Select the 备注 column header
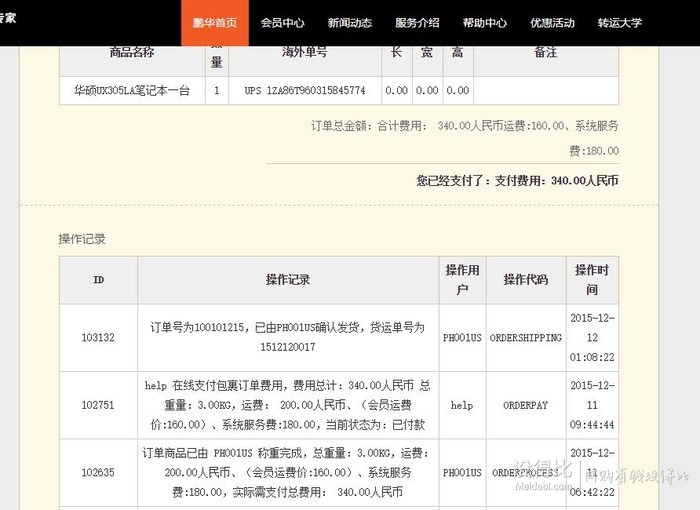The image size is (700, 510). [546, 52]
